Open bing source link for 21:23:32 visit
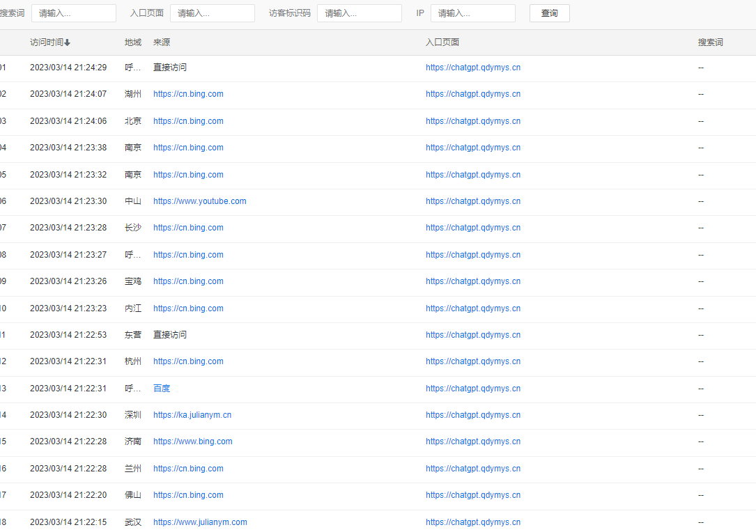The image size is (756, 532). (188, 175)
